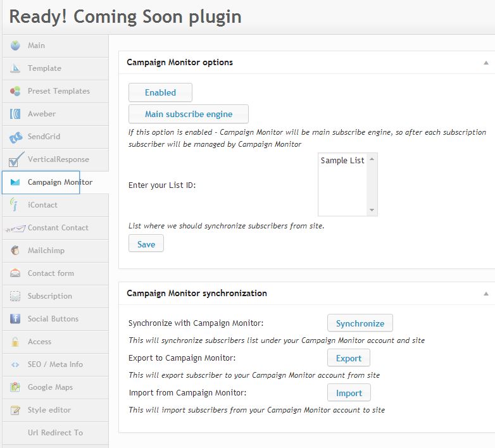Click the Synchronize button

coord(360,323)
